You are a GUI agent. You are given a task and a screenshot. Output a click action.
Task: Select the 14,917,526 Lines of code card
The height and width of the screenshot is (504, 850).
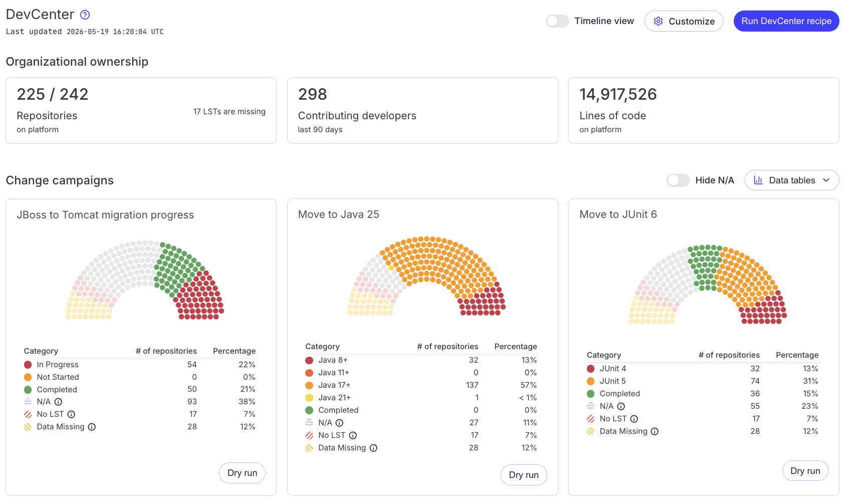(x=704, y=110)
